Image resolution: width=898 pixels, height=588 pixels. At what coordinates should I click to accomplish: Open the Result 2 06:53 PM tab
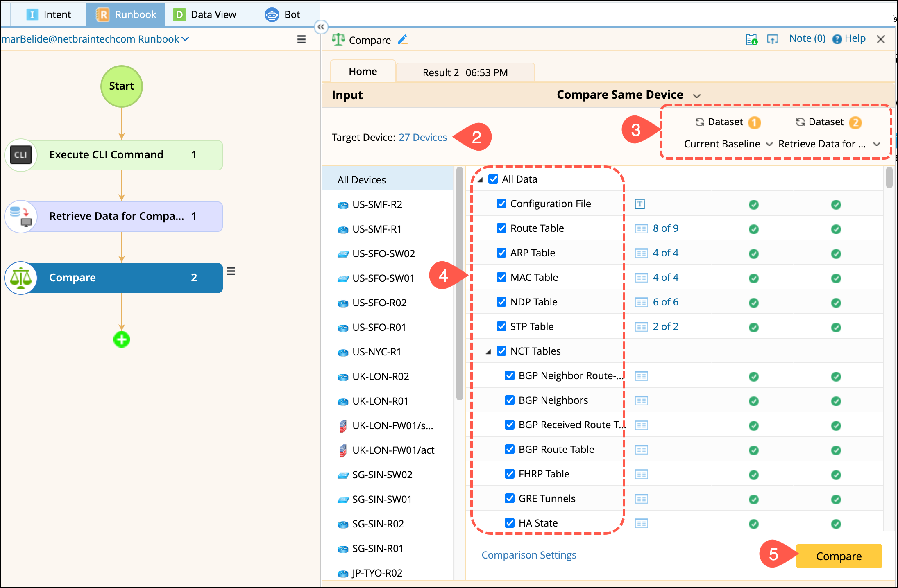pyautogui.click(x=465, y=72)
